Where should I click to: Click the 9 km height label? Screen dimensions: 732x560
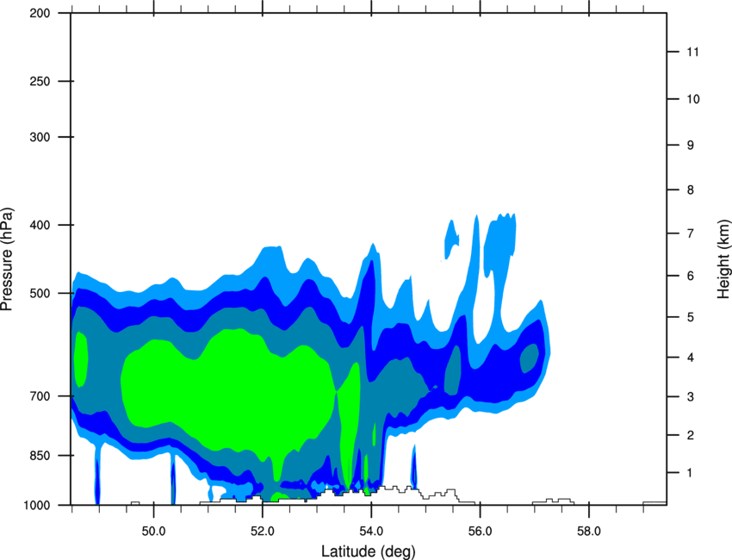(691, 146)
